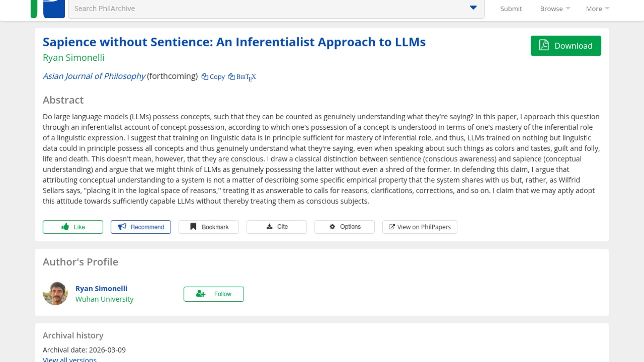Viewport: 644px width, 362px height.
Task: Open Ryan Simonelli's profile photo
Action: click(x=55, y=293)
